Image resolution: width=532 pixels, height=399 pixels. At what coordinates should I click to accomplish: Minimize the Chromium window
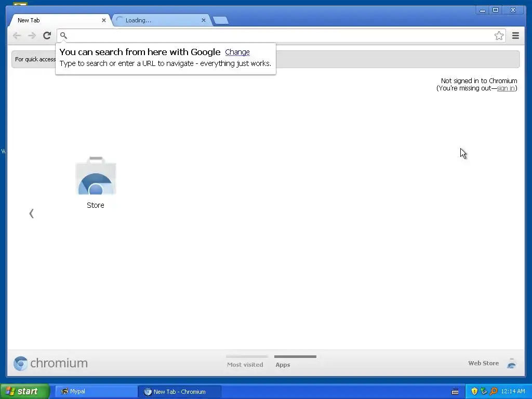483,10
